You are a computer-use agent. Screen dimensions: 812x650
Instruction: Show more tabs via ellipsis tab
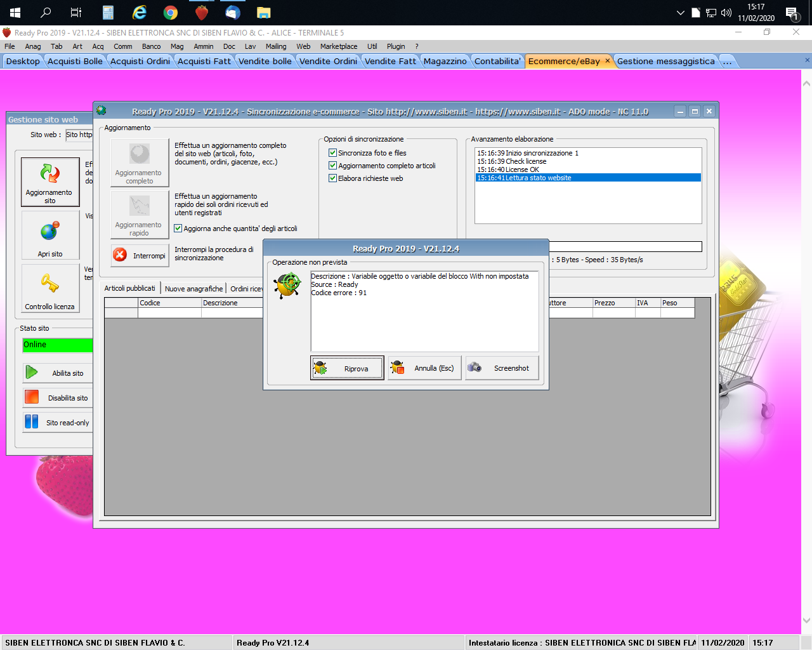(727, 61)
